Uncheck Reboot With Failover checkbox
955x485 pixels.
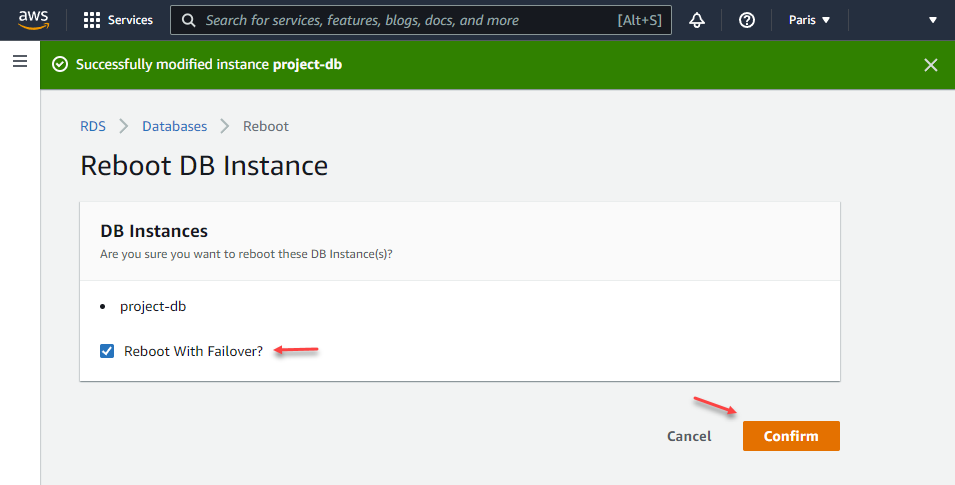point(107,351)
